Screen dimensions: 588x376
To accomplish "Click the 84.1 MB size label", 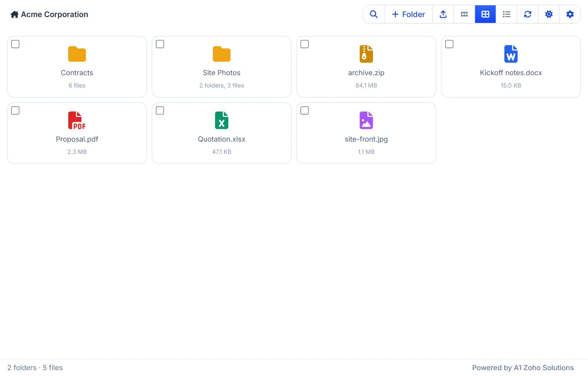I will tap(366, 85).
